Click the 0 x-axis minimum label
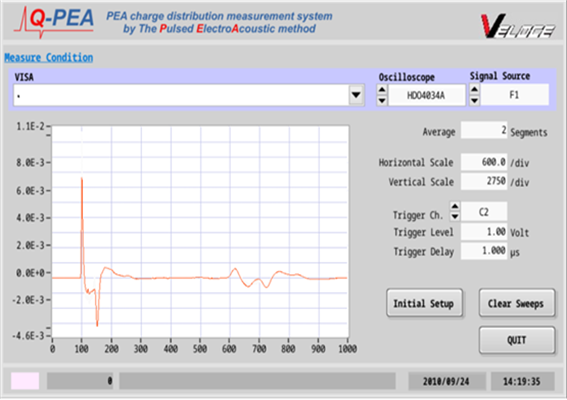The image size is (567, 400). [52, 349]
